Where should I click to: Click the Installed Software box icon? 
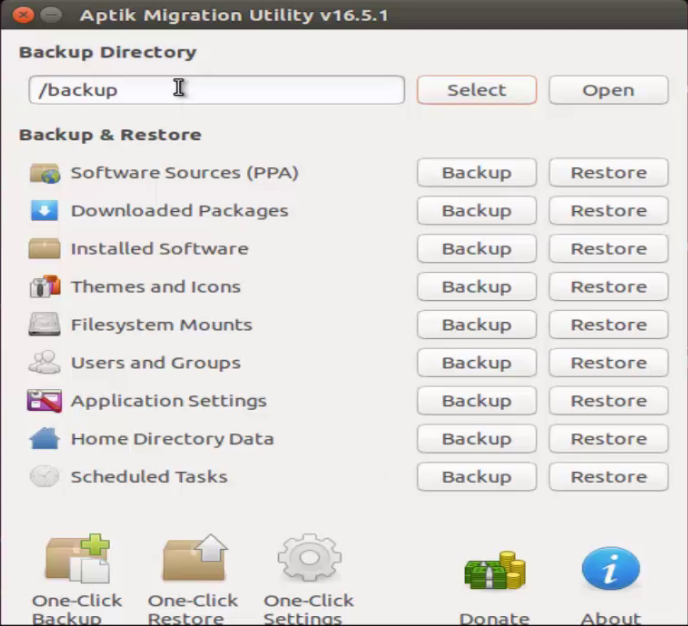click(x=44, y=249)
